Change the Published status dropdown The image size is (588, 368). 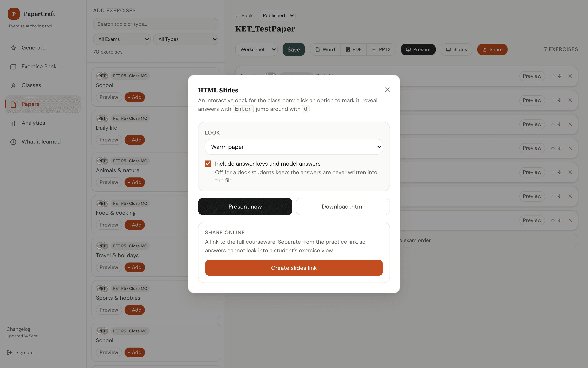(x=276, y=16)
